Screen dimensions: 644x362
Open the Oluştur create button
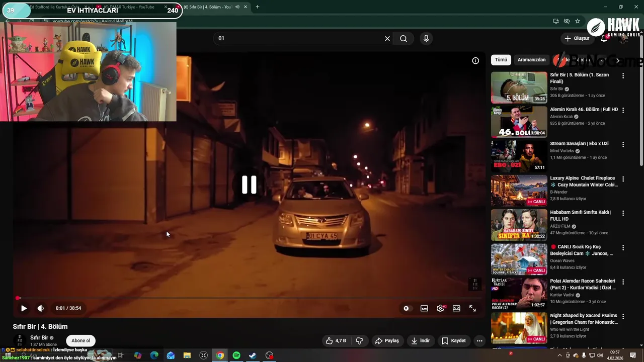tap(577, 39)
